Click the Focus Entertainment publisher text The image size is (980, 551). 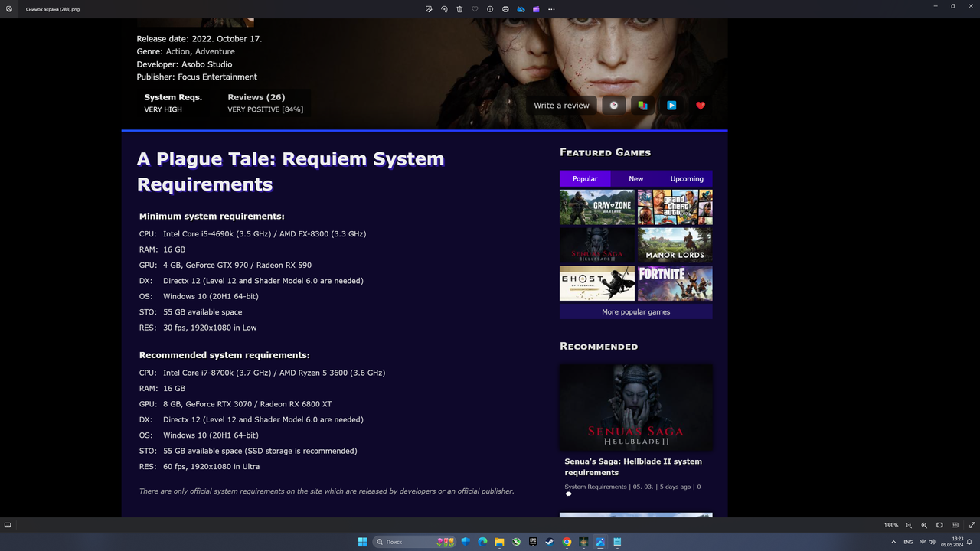coord(217,77)
